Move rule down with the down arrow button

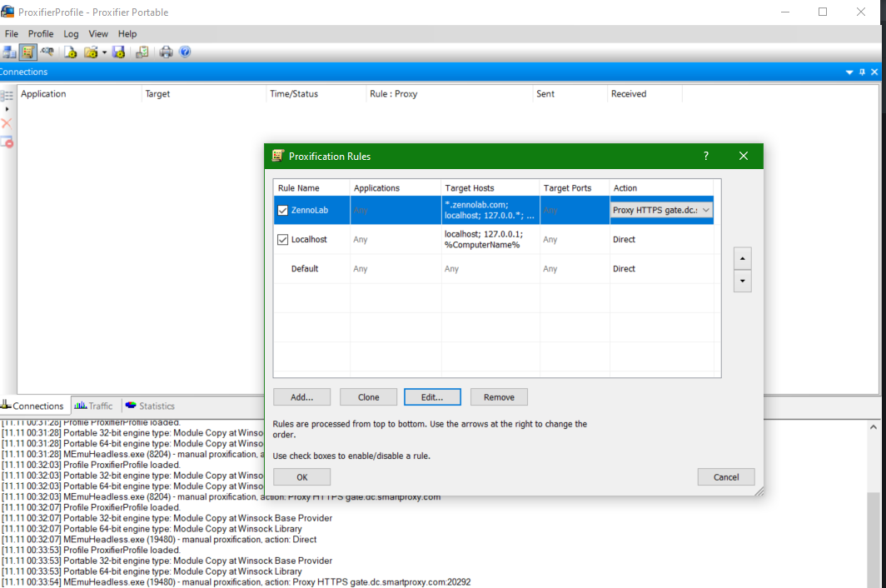click(742, 281)
